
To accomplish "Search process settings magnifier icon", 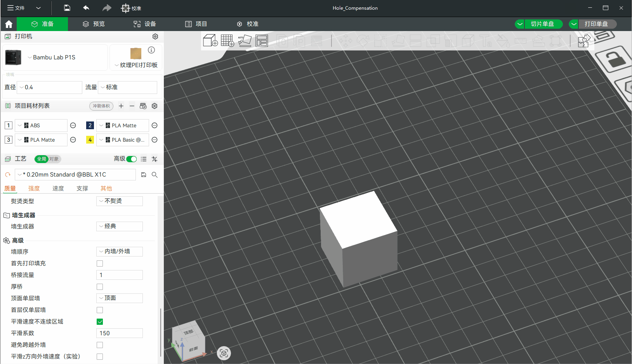I will point(155,175).
